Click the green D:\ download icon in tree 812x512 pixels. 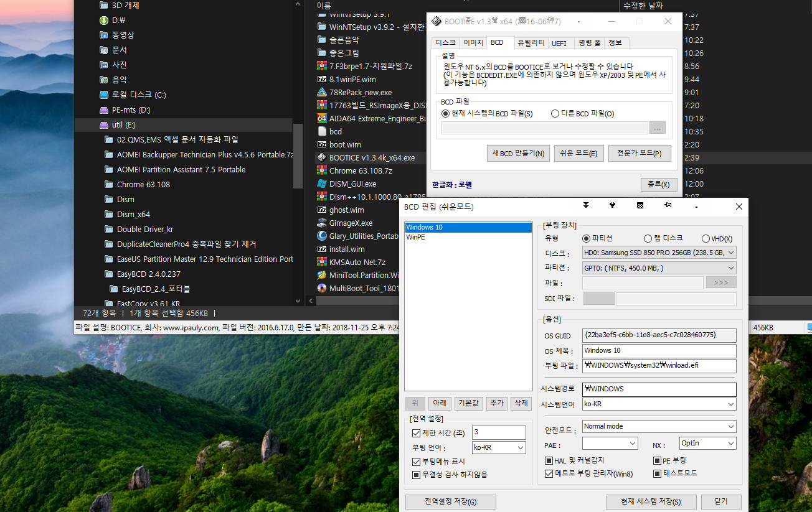pyautogui.click(x=104, y=20)
